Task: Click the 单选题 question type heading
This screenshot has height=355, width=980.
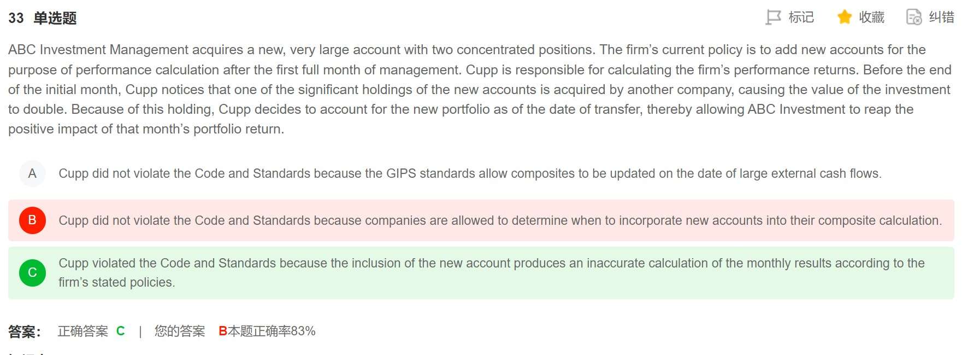Action: (55, 18)
